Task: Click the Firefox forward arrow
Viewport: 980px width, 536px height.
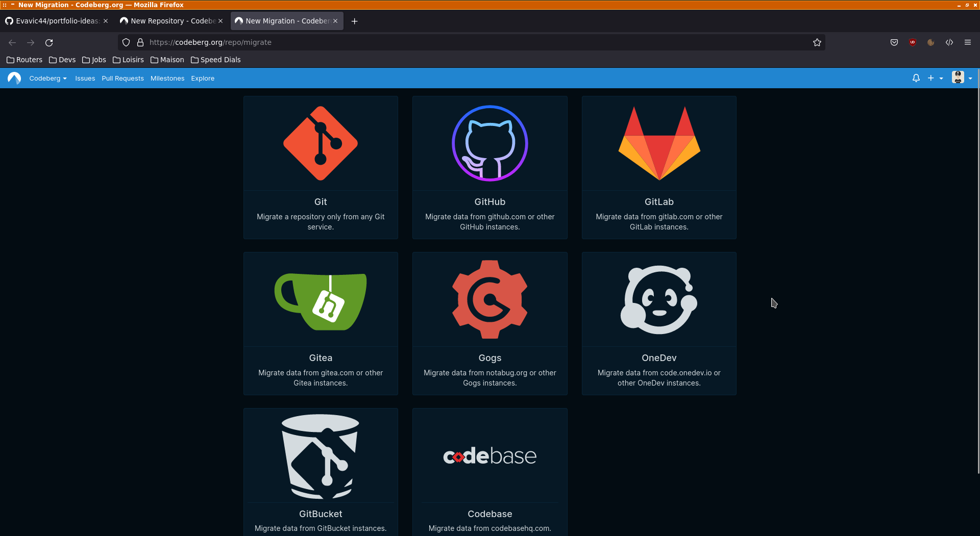Action: [x=31, y=42]
